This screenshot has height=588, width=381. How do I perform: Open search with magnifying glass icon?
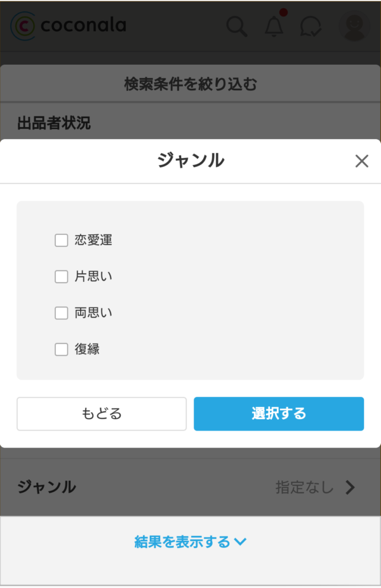(237, 26)
